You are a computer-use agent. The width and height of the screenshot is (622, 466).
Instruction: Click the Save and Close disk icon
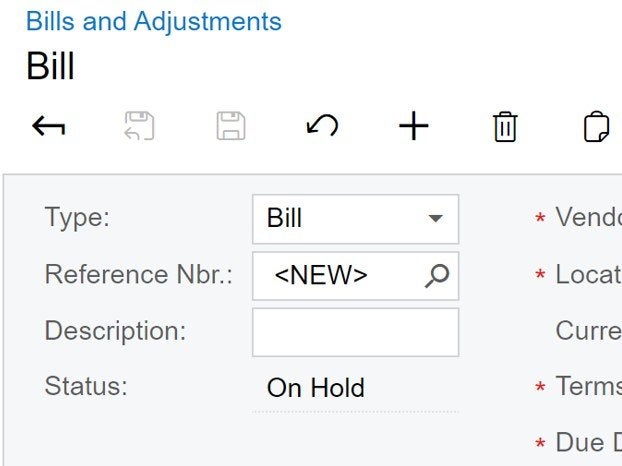139,126
